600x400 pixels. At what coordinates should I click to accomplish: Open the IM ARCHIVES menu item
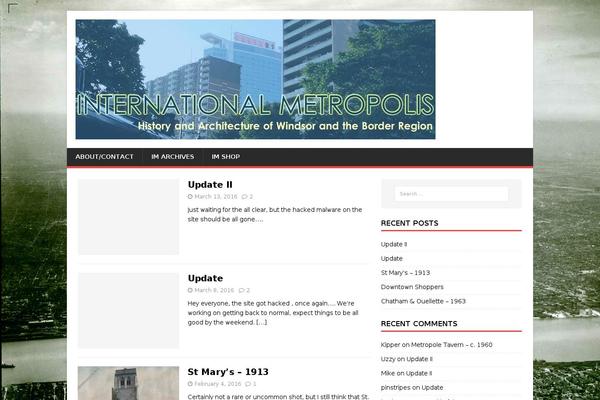click(x=172, y=157)
